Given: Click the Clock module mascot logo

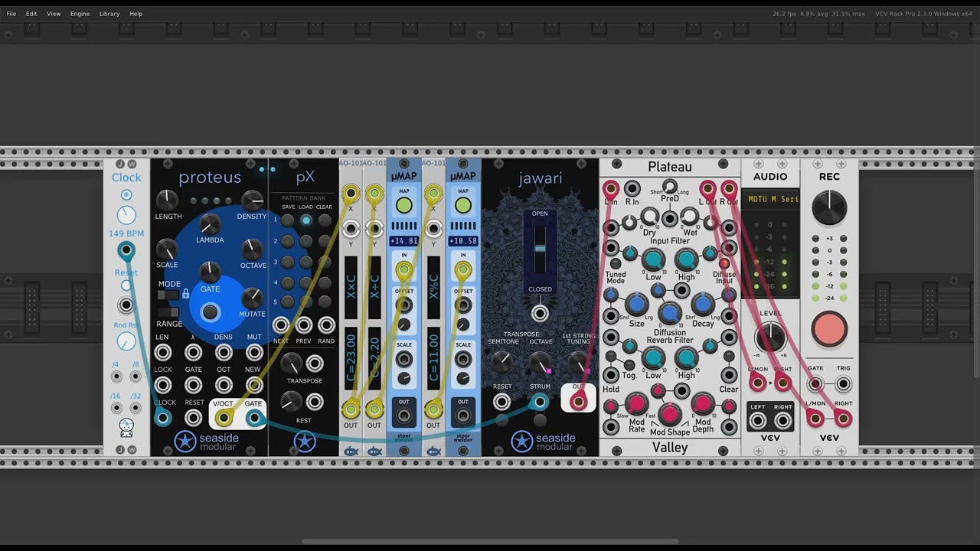Looking at the screenshot, I should [126, 427].
